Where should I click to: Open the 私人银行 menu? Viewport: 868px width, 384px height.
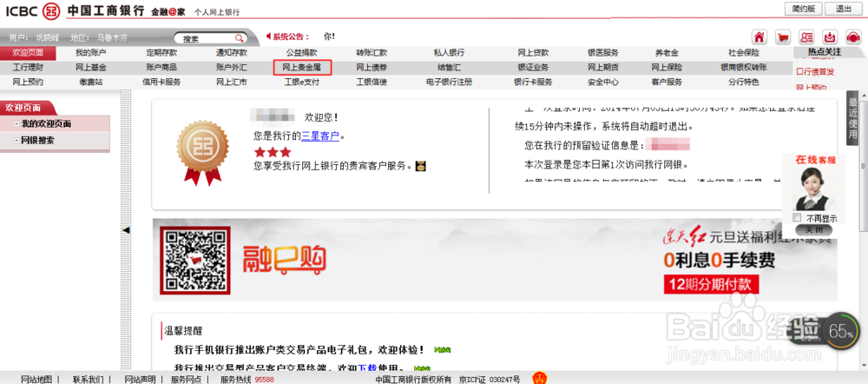click(449, 53)
